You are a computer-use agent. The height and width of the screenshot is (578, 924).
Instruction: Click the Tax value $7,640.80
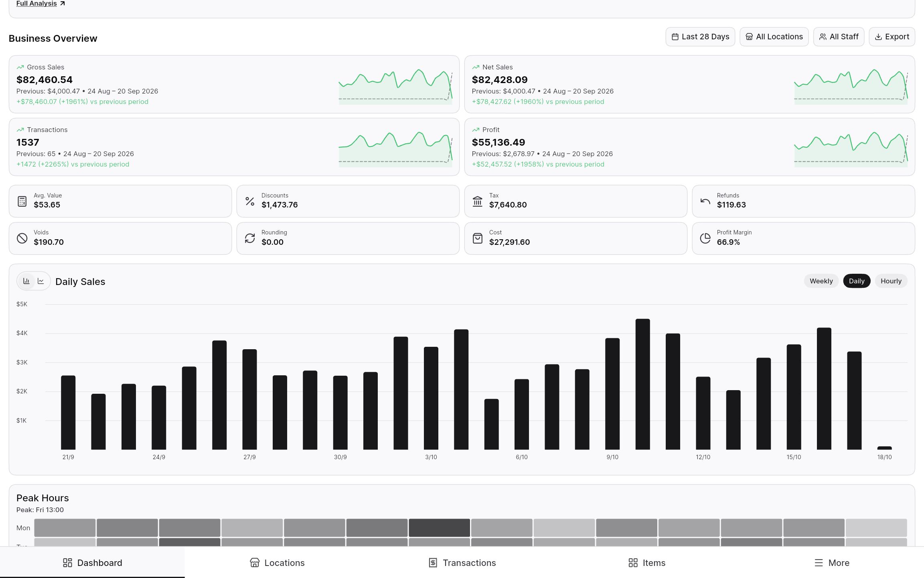coord(508,205)
